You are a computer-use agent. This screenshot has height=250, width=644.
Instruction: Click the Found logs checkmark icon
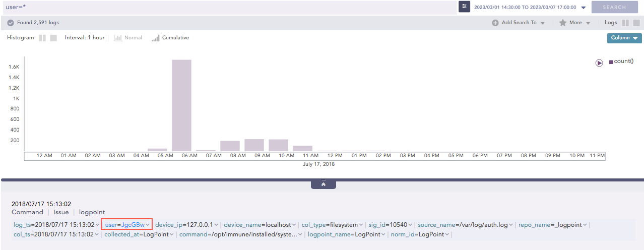pyautogui.click(x=10, y=23)
